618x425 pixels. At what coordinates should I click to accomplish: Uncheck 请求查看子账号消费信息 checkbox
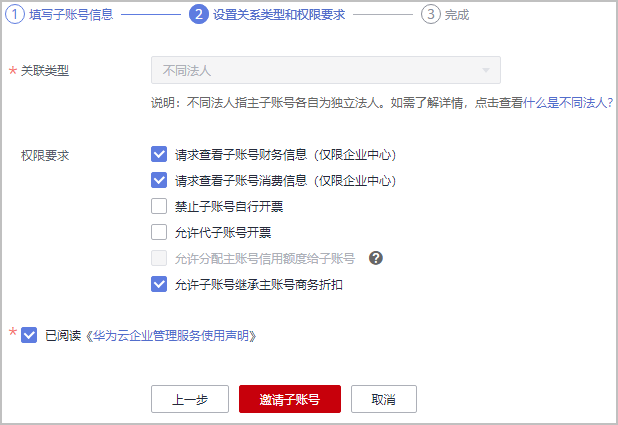click(159, 180)
